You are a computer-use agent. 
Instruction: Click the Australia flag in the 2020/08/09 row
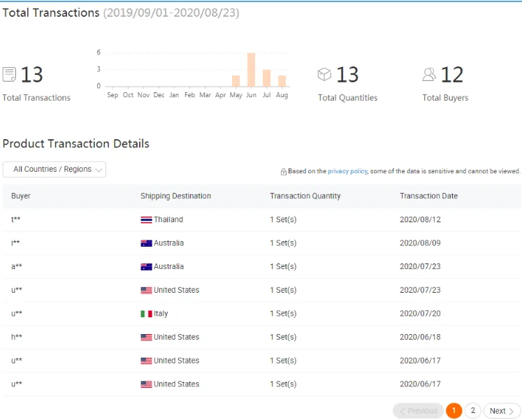pyautogui.click(x=146, y=243)
